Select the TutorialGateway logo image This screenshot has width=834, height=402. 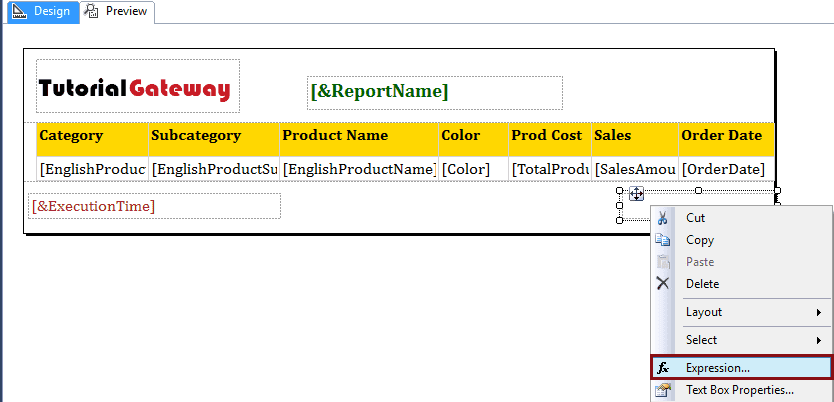pyautogui.click(x=138, y=86)
